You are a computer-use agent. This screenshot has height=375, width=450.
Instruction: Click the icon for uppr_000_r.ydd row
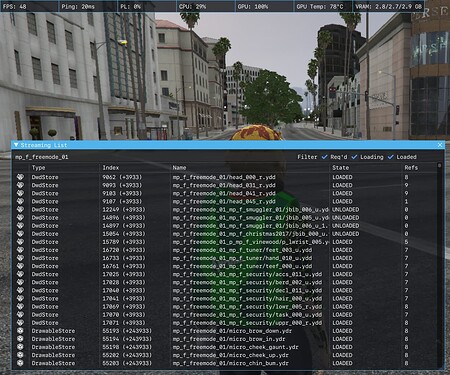pyautogui.click(x=20, y=323)
